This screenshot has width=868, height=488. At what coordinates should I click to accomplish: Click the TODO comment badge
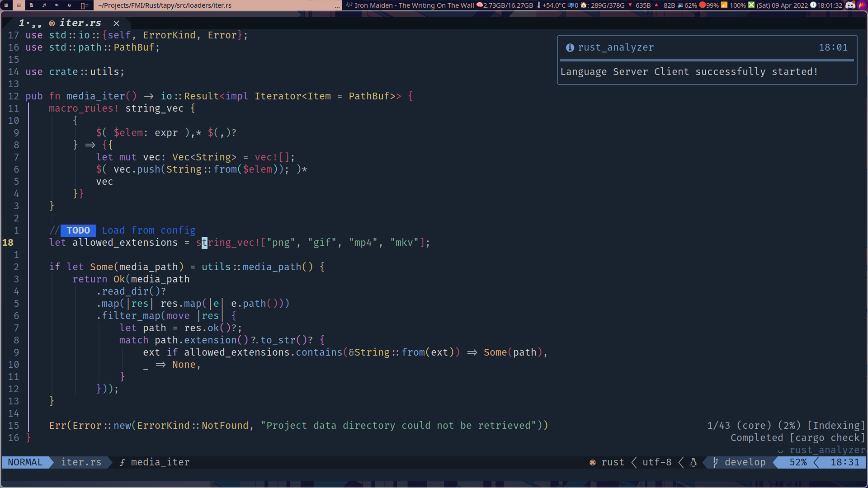[78, 230]
